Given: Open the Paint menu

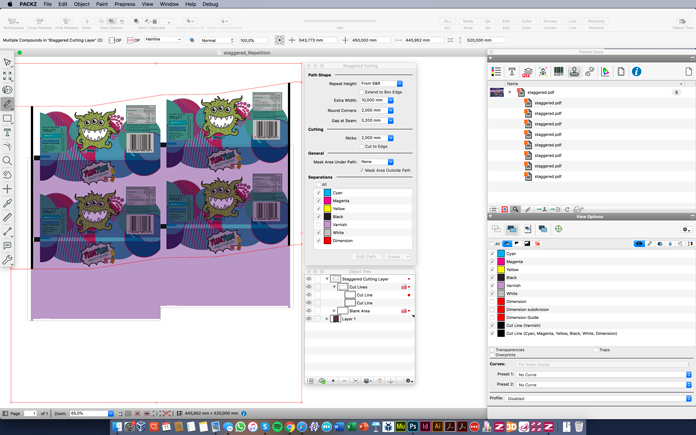Looking at the screenshot, I should 102,4.
